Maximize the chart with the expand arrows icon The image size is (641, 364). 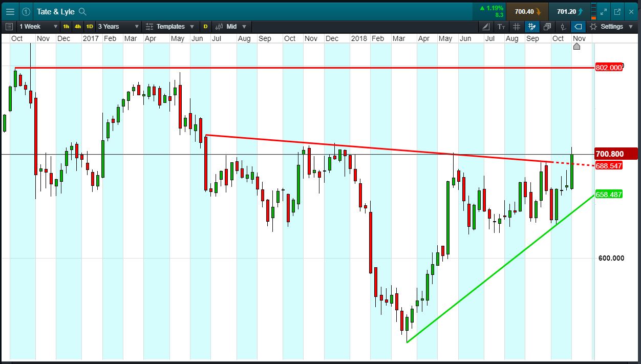tap(604, 11)
